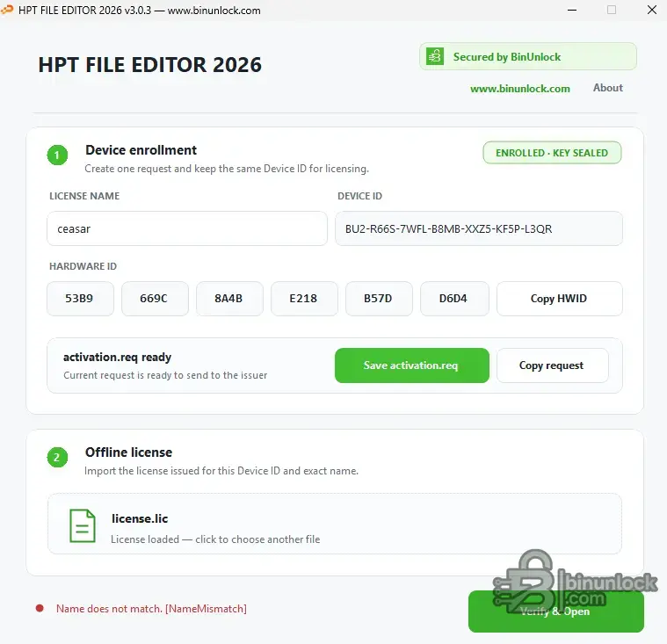Screen dimensions: 667x644
Task: Close the HPT File Editor window
Action: click(x=652, y=10)
